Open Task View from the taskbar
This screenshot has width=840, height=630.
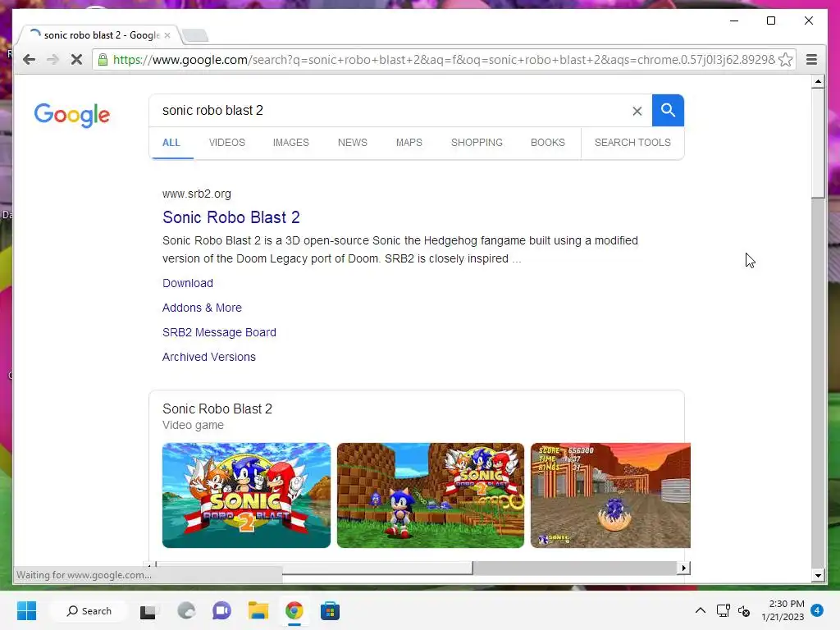point(148,611)
